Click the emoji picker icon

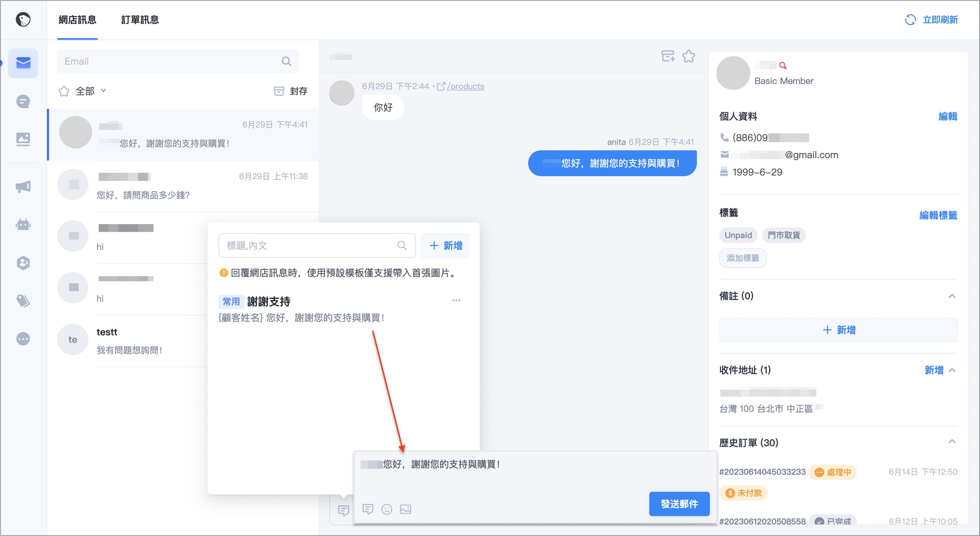point(387,509)
